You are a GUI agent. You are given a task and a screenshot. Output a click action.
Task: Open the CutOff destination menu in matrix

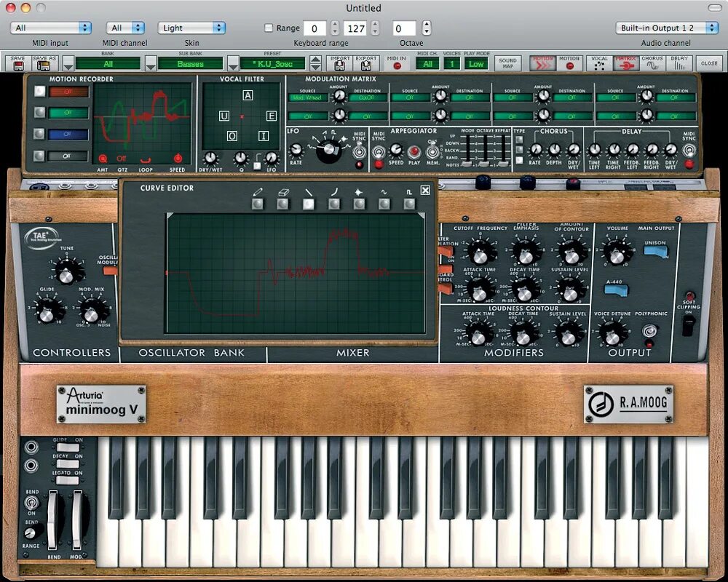click(367, 97)
